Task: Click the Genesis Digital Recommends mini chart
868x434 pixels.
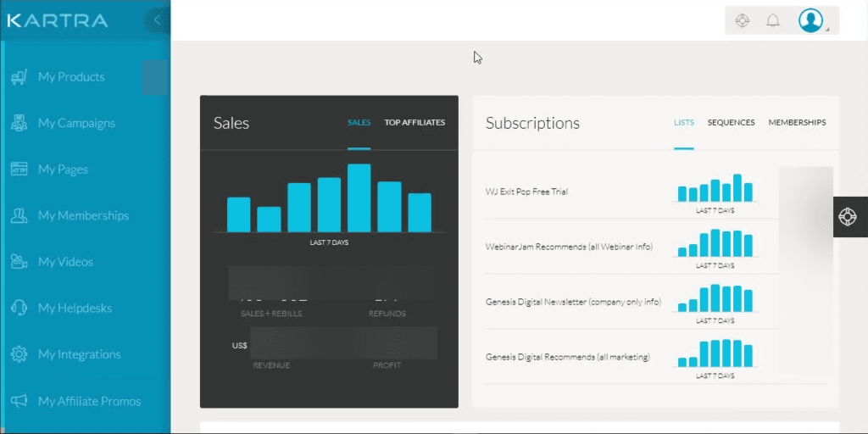Action: pos(715,353)
